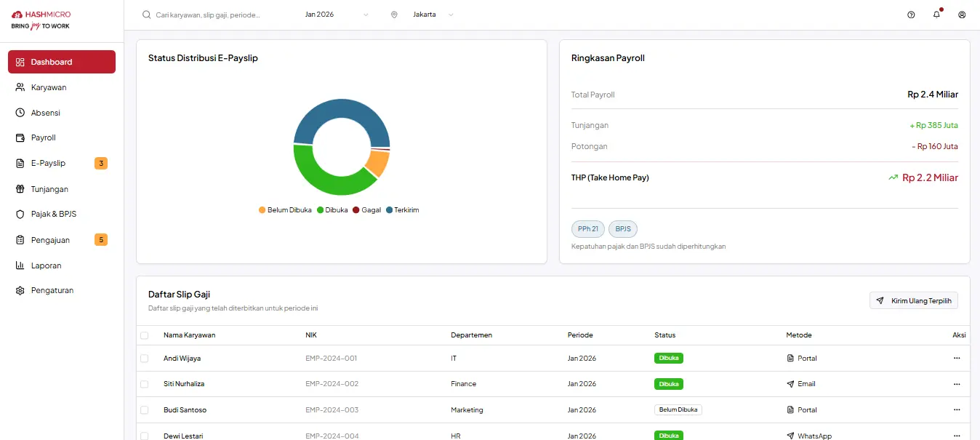Click the PPh 21 tag
This screenshot has height=440, width=980.
pyautogui.click(x=587, y=229)
